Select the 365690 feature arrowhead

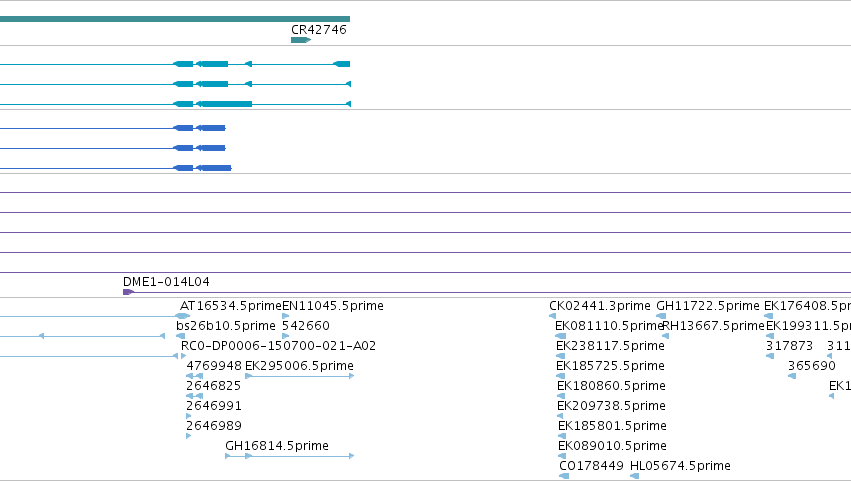[792, 376]
